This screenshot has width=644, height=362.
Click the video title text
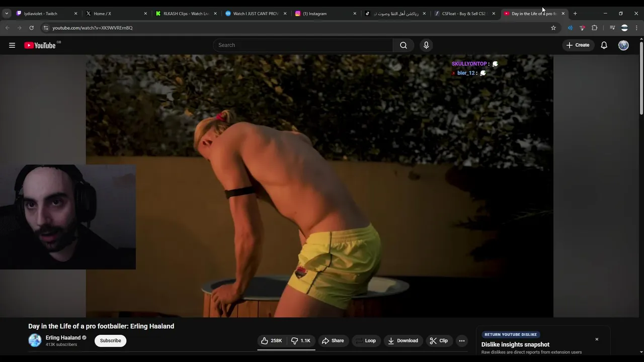coord(101,326)
